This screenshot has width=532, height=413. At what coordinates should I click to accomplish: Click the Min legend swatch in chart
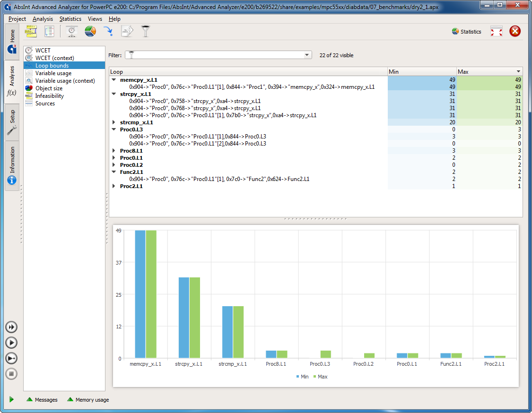coord(297,377)
